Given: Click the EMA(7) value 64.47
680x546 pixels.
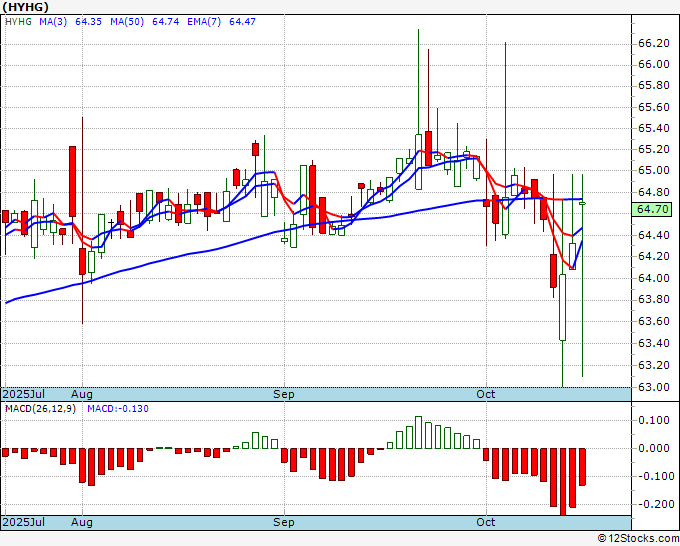Looking at the screenshot, I should pos(242,21).
